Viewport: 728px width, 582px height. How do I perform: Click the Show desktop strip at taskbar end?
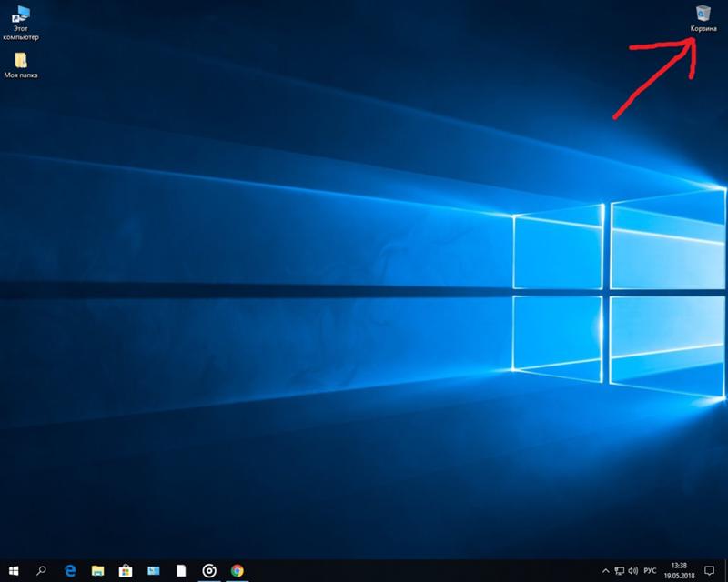[725, 571]
